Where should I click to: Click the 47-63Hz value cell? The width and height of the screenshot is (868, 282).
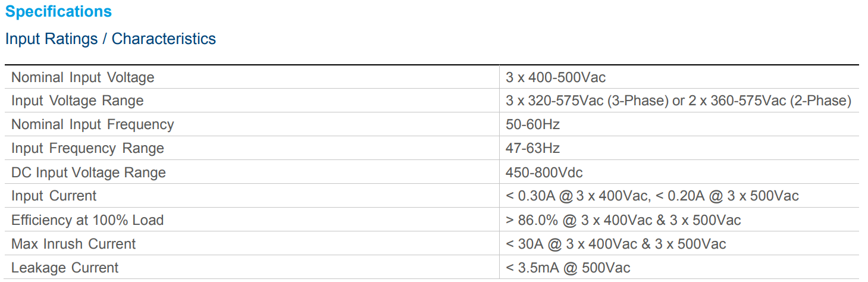coord(532,149)
